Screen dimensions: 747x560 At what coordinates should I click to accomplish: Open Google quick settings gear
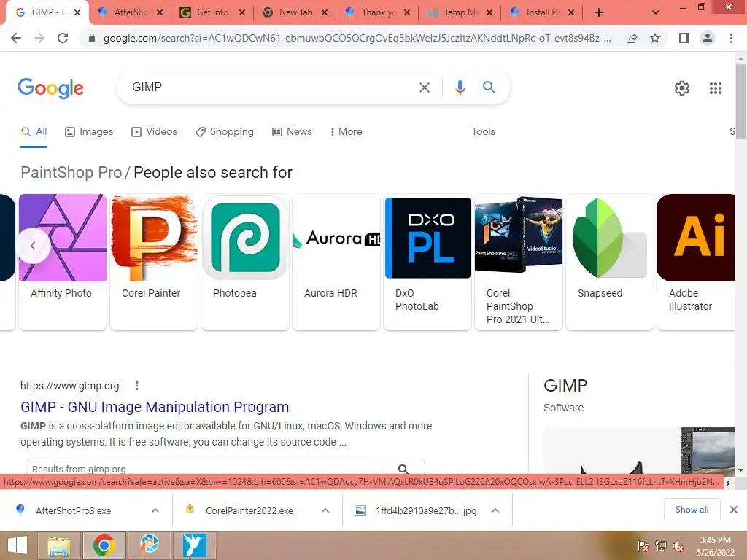click(682, 88)
